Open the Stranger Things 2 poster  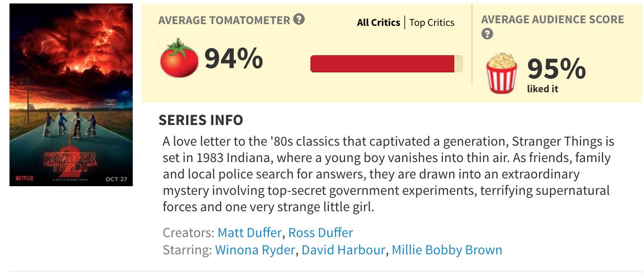[71, 95]
